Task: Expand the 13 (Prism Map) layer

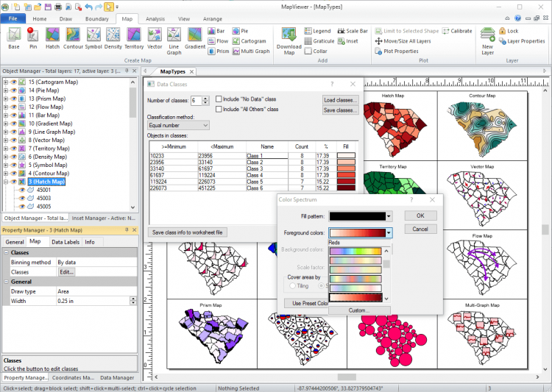Action: pyautogui.click(x=6, y=99)
